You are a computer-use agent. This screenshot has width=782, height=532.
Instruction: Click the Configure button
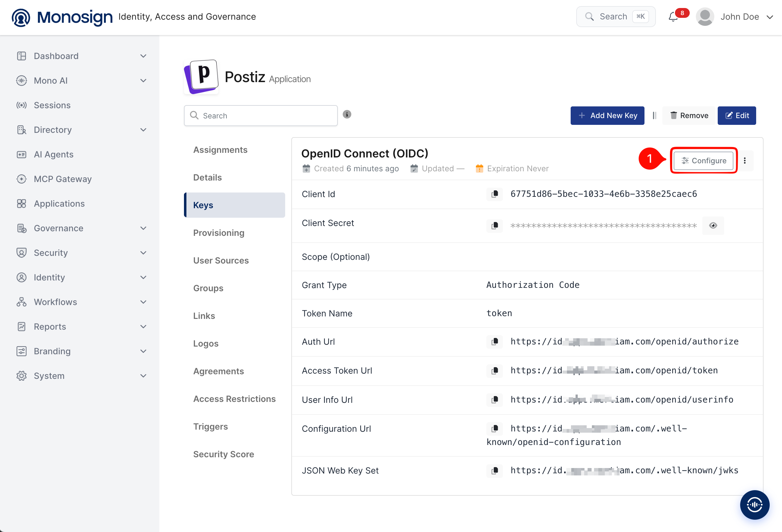pyautogui.click(x=704, y=161)
